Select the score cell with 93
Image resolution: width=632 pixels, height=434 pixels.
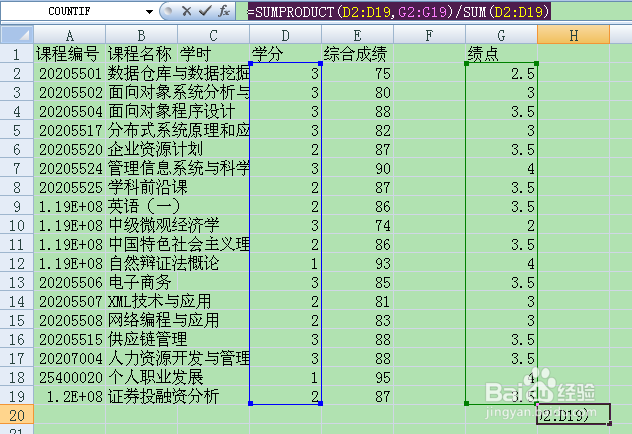click(x=358, y=264)
